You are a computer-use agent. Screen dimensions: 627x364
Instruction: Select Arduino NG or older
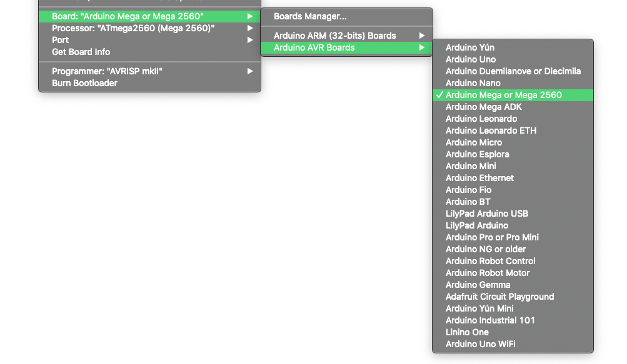point(513,249)
